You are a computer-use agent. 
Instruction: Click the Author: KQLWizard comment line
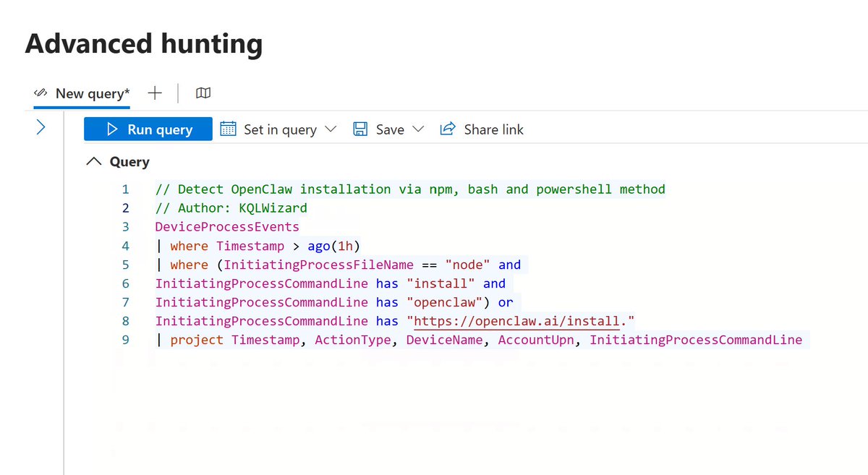(x=231, y=208)
